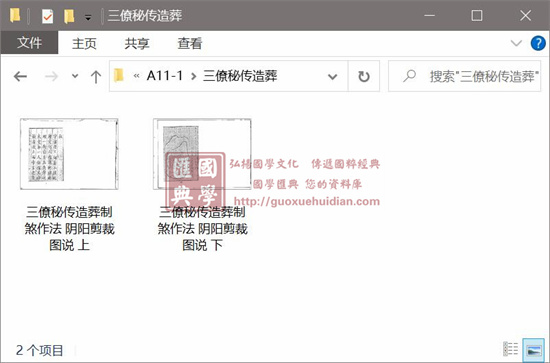Refresh the folder view
Image resolution: width=550 pixels, height=363 pixels.
pyautogui.click(x=364, y=76)
